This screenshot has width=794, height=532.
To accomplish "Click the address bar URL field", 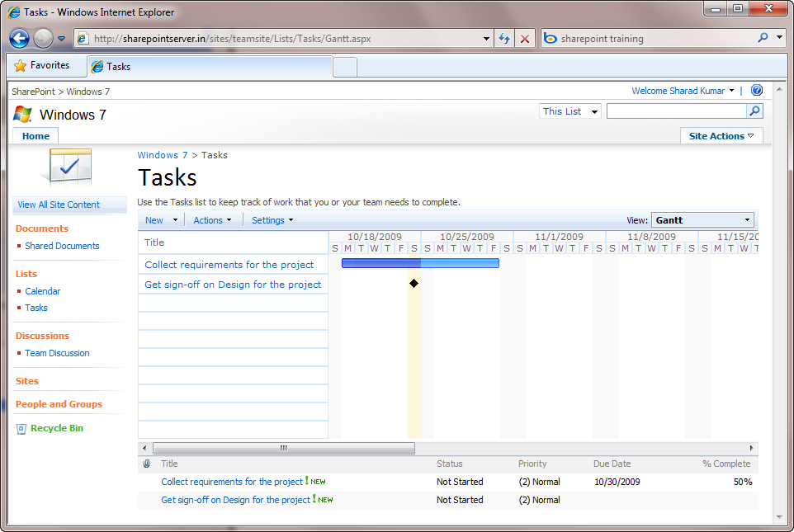I will 284,39.
